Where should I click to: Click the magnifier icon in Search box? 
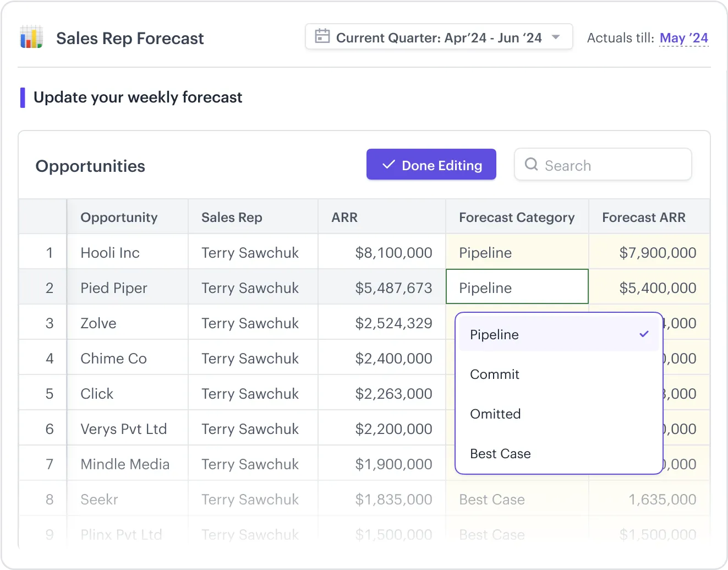coord(531,164)
